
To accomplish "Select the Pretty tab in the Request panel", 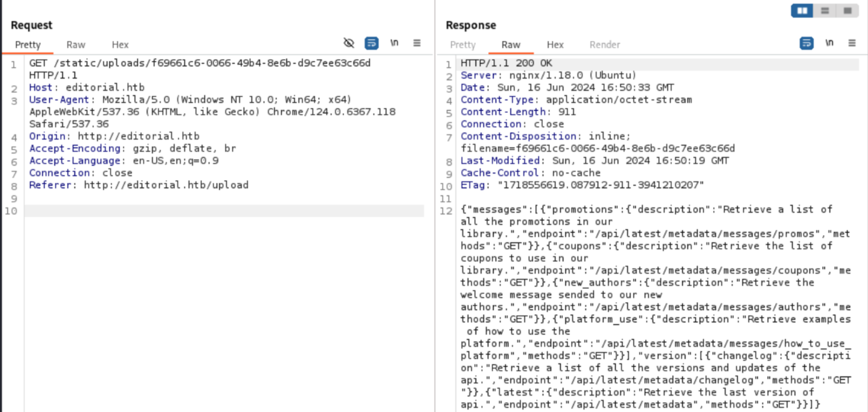I will [x=28, y=45].
